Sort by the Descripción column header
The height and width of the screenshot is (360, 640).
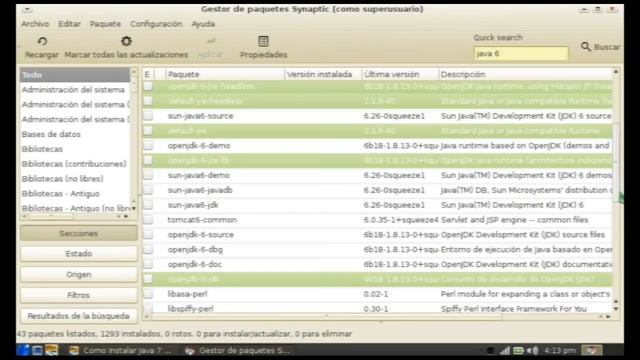[x=526, y=74]
